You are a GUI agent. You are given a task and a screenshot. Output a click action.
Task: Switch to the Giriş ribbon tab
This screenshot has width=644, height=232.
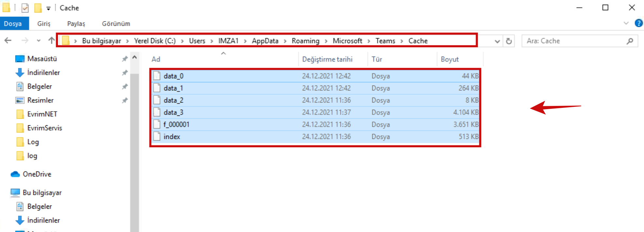click(44, 24)
